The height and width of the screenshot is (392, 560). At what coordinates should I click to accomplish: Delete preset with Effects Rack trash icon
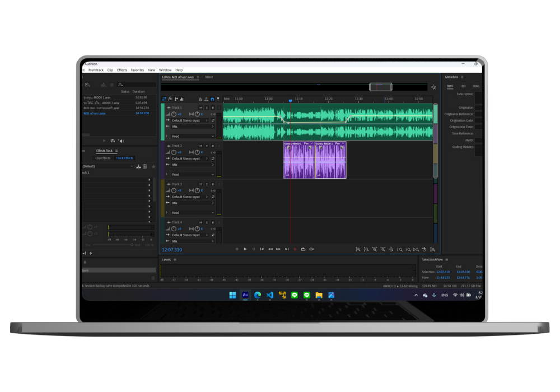click(x=145, y=166)
